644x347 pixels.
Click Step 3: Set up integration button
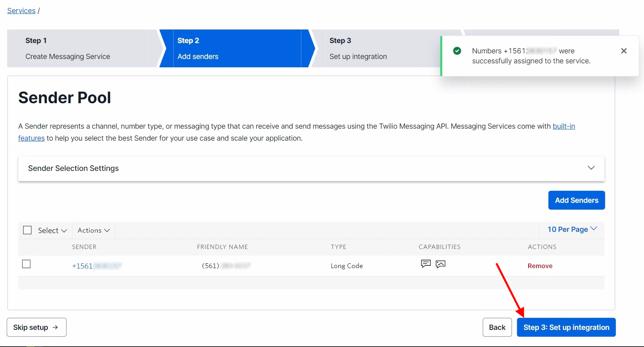(x=566, y=327)
